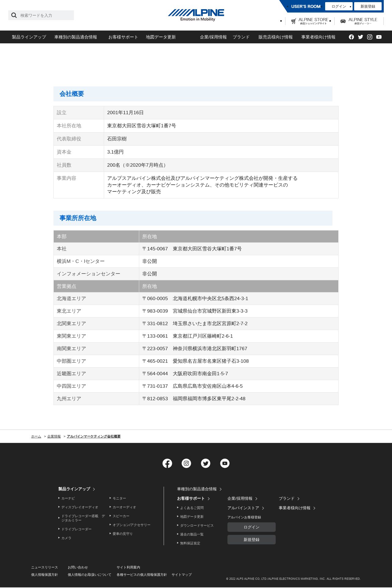Click the USER'S ROOM label
Image resolution: width=392 pixels, height=588 pixels.
point(306,6)
